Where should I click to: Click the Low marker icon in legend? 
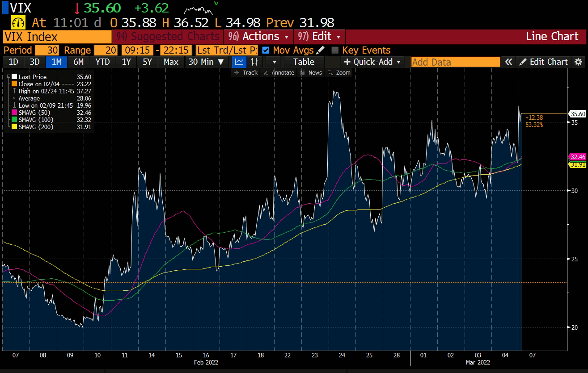[14, 105]
